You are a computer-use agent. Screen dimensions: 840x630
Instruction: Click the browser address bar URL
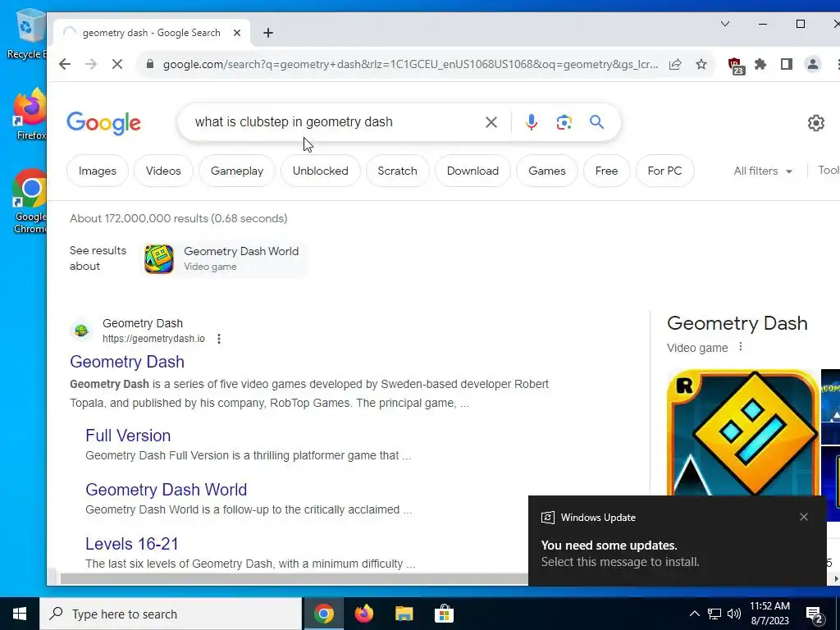tap(410, 64)
